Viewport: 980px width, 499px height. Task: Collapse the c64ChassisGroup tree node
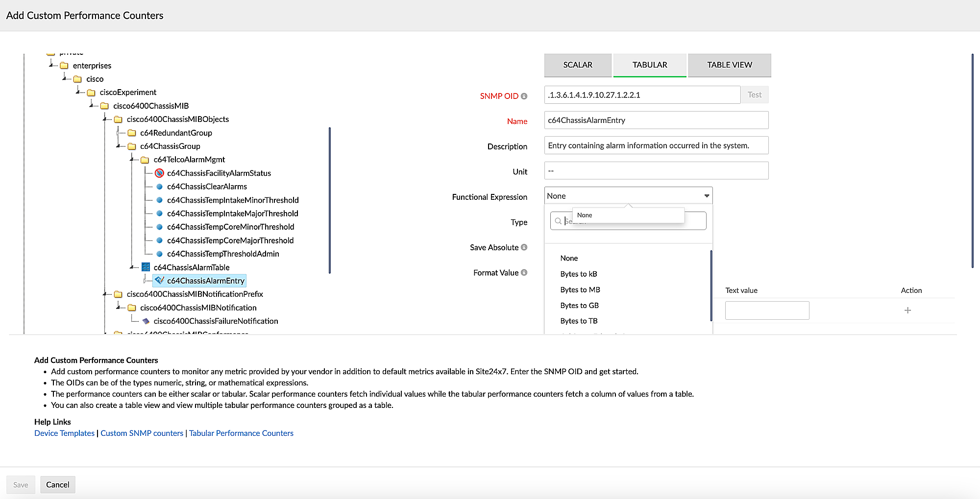click(119, 146)
